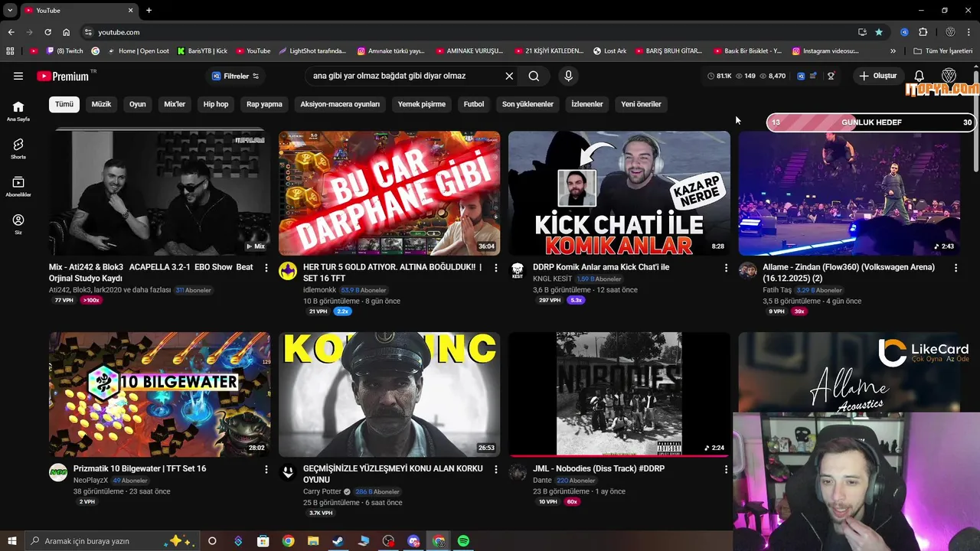Select the Son yüklenenler chip
This screenshot has width=980, height=551.
point(528,104)
